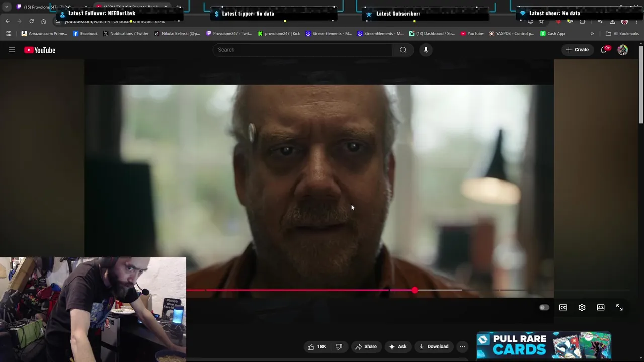
Task: Toggle closed captions in the player
Action: [x=563, y=307]
